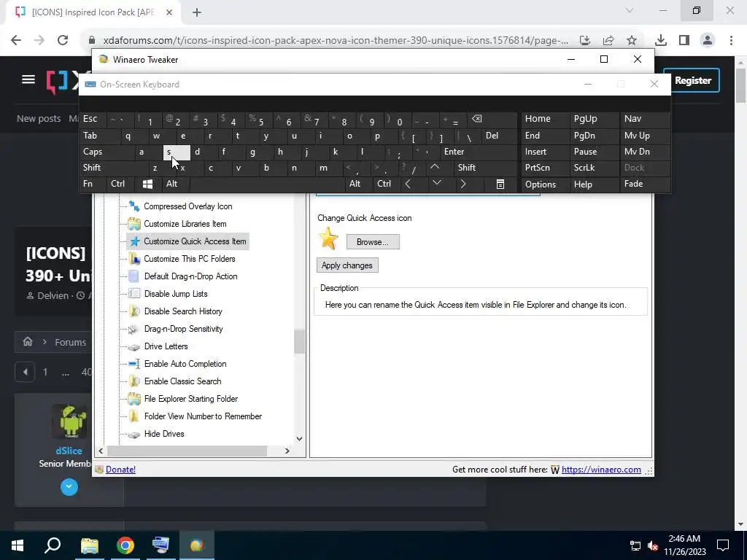Switch to the ICONS Inspired Icon Pack tab
Viewport: 747px width, 560px height.
(93, 12)
